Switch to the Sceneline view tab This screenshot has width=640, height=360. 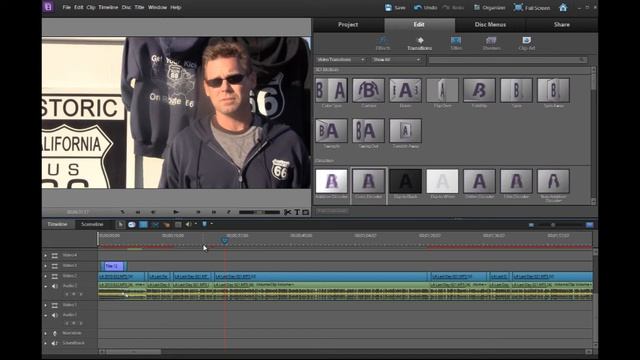[92, 224]
